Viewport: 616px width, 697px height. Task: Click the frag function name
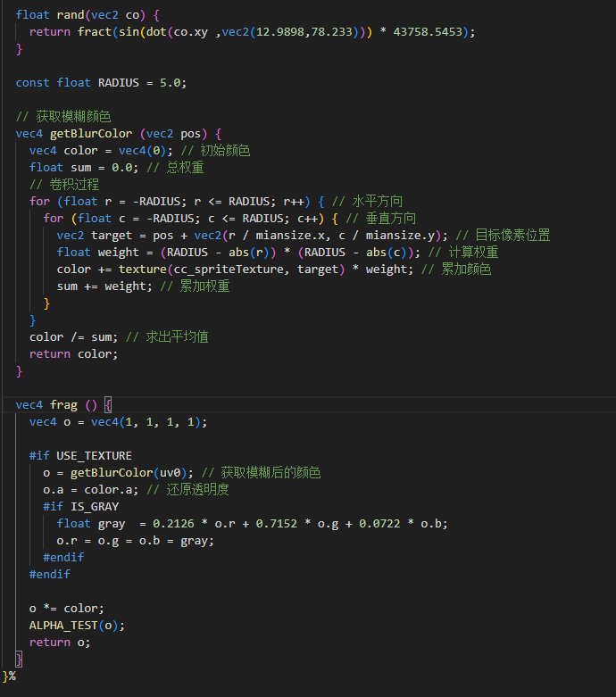(63, 404)
